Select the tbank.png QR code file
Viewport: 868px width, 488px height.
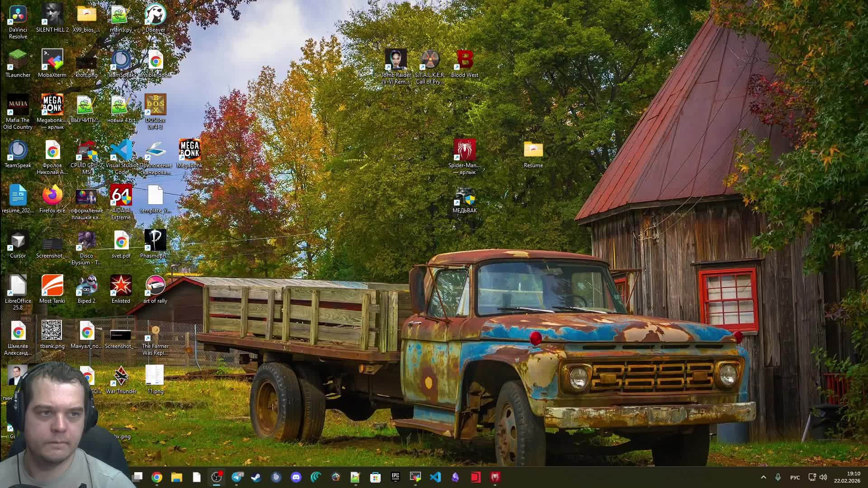pos(52,331)
